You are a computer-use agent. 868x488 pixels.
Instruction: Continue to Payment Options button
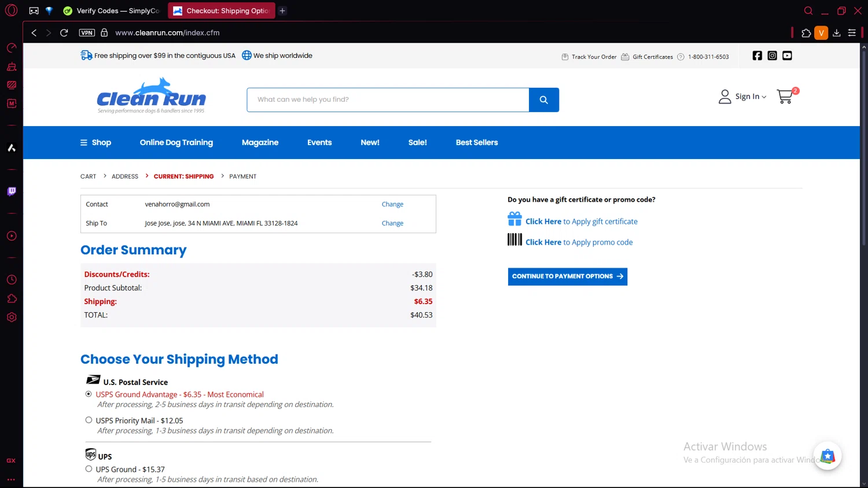tap(568, 276)
